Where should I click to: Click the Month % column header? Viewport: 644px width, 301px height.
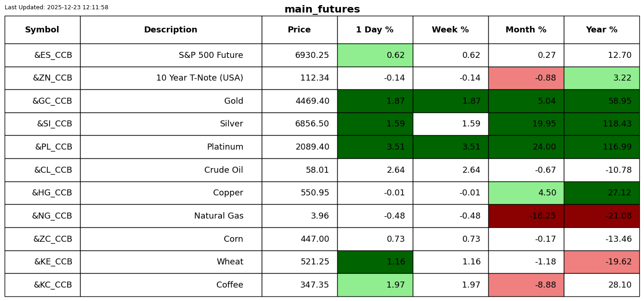[x=526, y=30]
